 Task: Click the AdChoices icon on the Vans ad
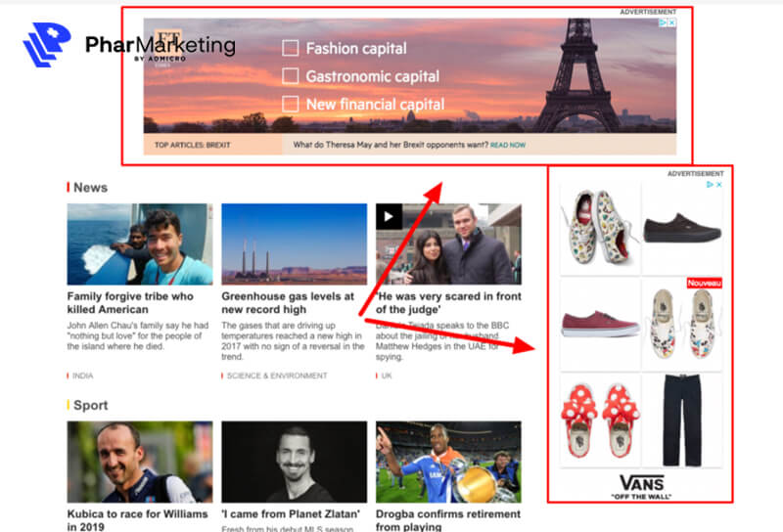pyautogui.click(x=711, y=185)
